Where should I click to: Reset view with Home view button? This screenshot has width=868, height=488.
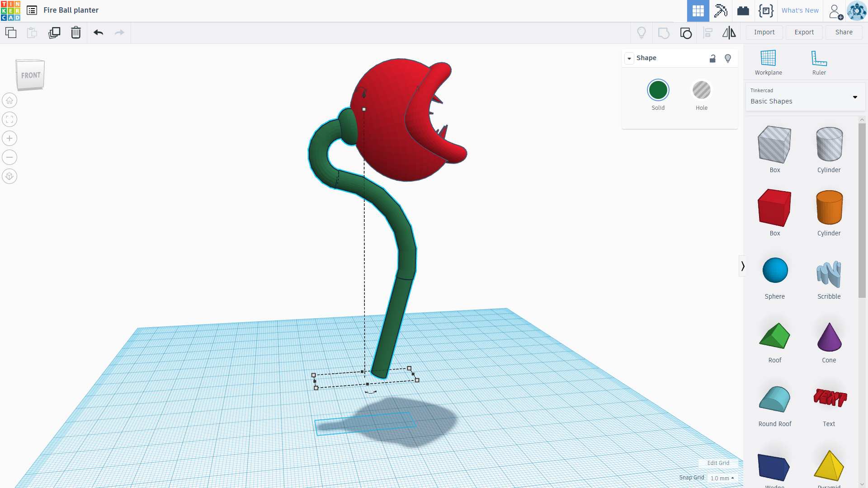9,100
